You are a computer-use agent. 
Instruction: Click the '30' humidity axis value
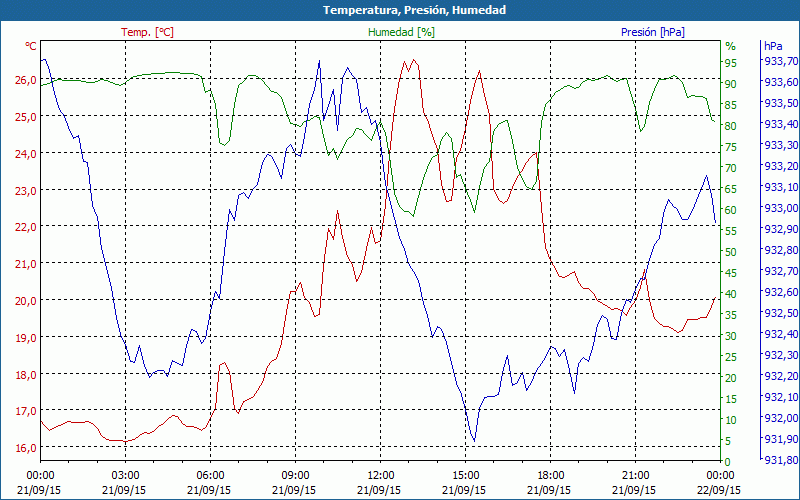(731, 336)
